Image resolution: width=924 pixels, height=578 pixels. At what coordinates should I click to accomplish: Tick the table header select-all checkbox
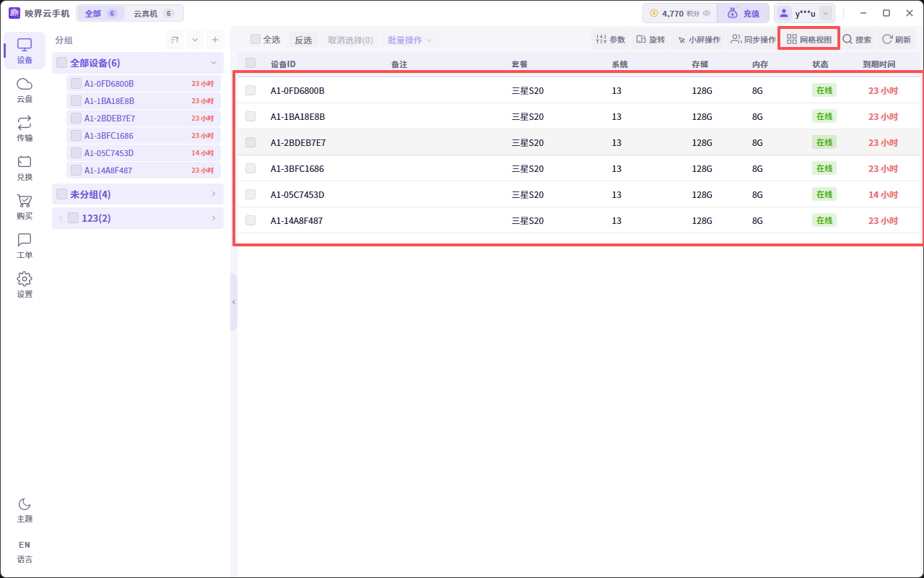click(x=250, y=64)
